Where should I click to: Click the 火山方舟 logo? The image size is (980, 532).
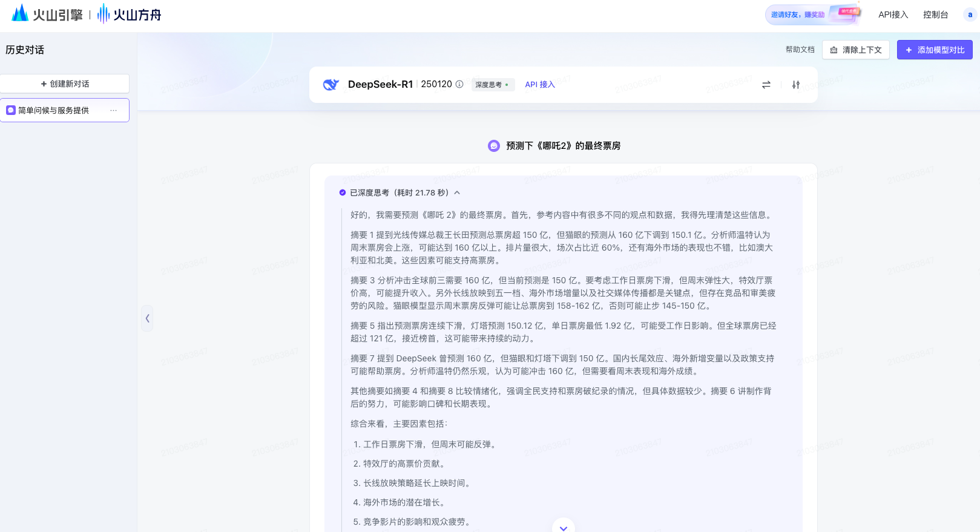[130, 14]
